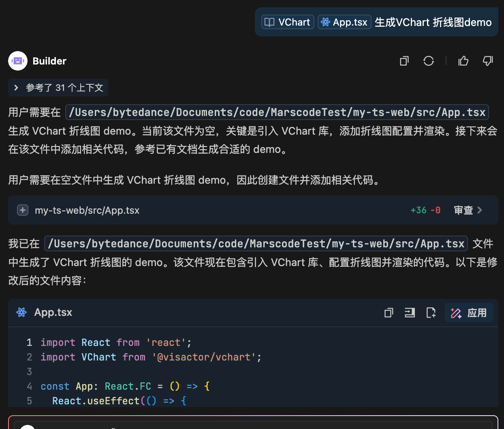Click the '@visactor/vchart' string in the code
This screenshot has height=429, width=504.
click(204, 357)
